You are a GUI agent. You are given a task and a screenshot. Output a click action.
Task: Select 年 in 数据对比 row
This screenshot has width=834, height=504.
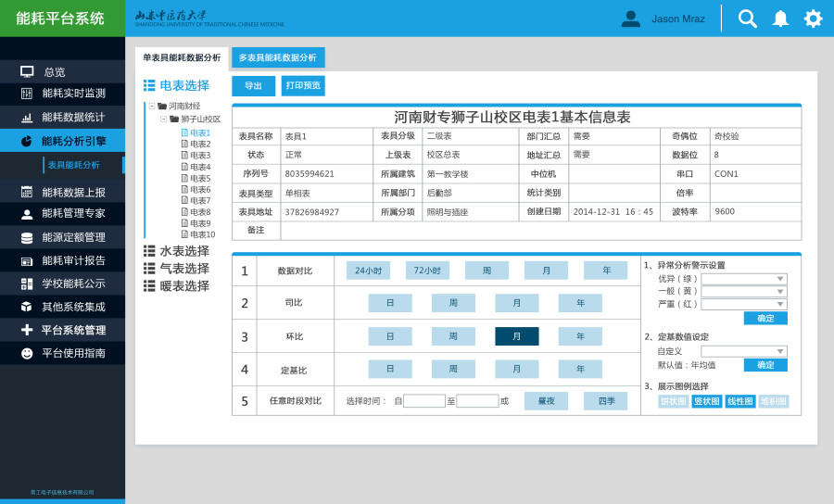pos(606,271)
